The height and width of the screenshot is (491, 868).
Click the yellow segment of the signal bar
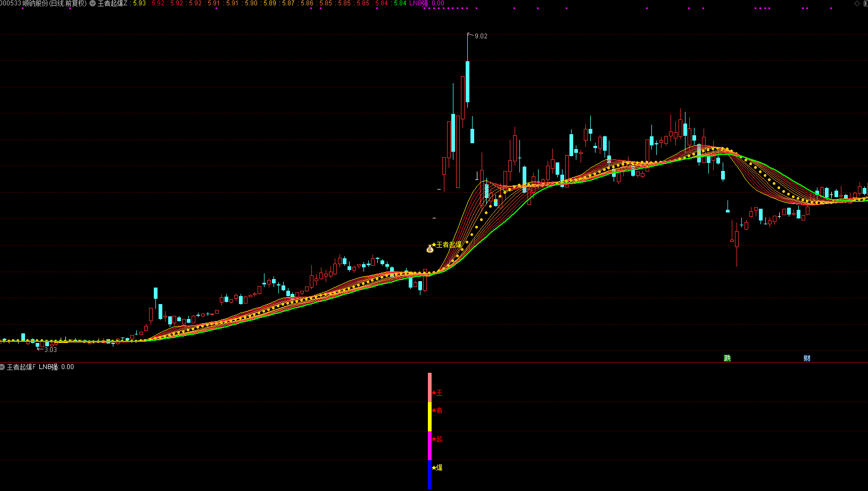click(430, 417)
